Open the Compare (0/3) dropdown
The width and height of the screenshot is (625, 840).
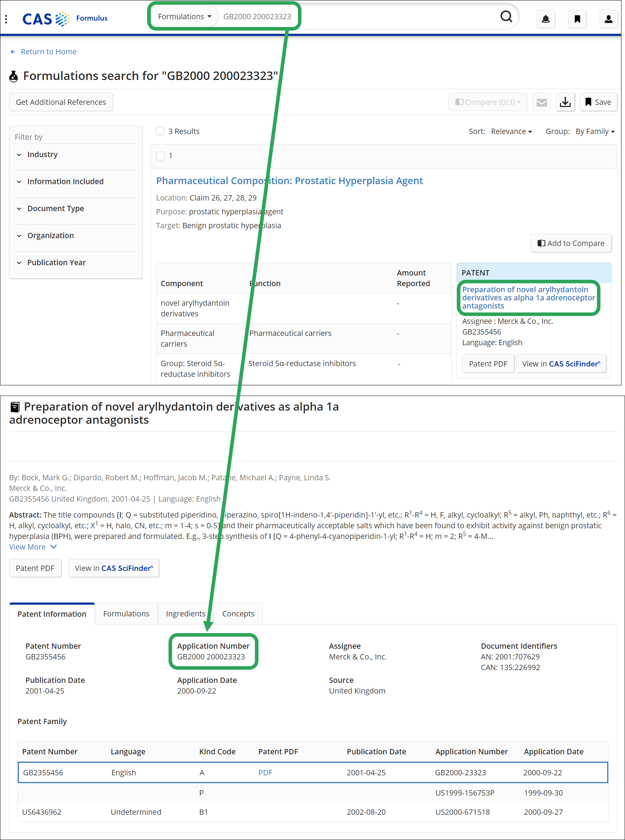[x=488, y=102]
